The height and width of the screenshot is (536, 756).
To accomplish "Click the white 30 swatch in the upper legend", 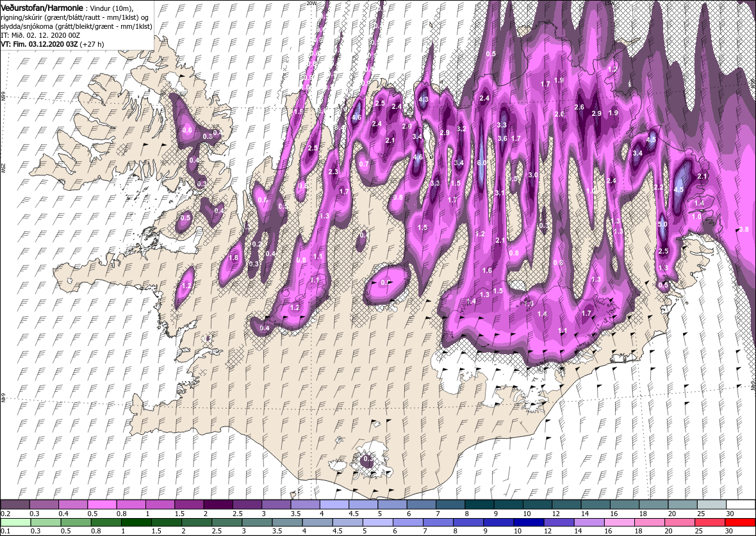I will tap(741, 504).
